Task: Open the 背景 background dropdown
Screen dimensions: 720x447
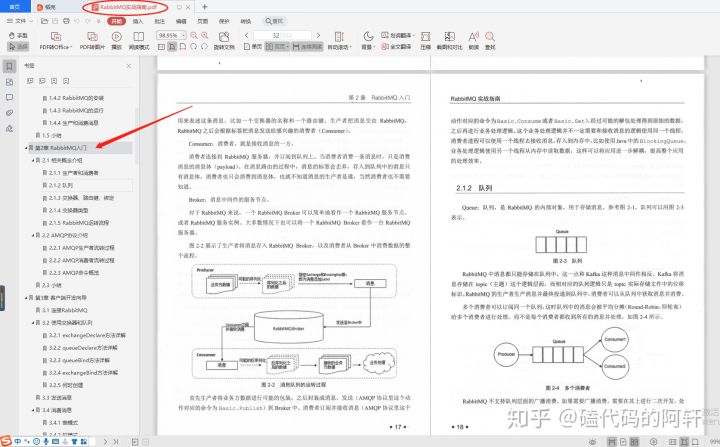Action: pos(368,40)
